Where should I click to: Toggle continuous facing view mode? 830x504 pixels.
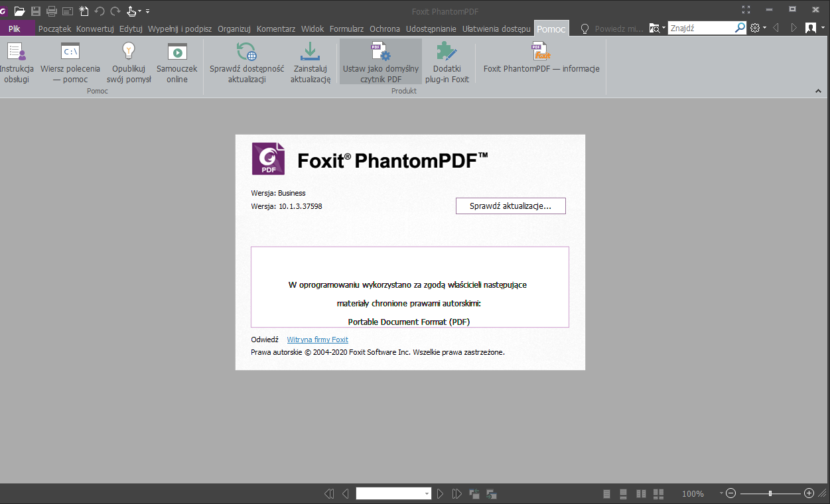point(658,493)
